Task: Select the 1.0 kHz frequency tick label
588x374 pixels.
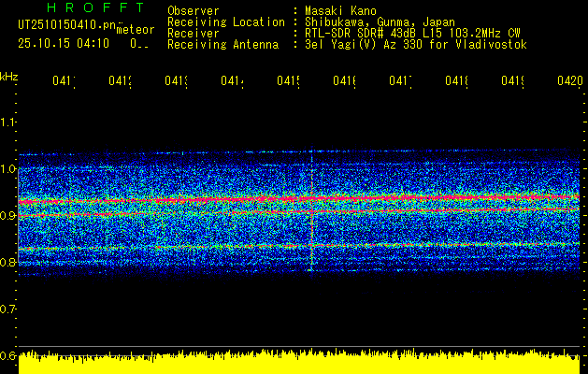Action: tap(8, 169)
